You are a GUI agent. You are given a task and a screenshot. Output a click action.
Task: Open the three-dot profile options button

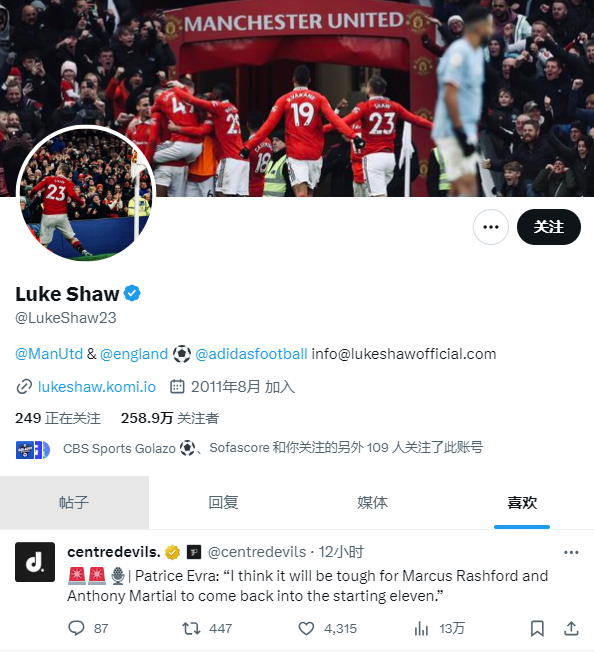490,227
